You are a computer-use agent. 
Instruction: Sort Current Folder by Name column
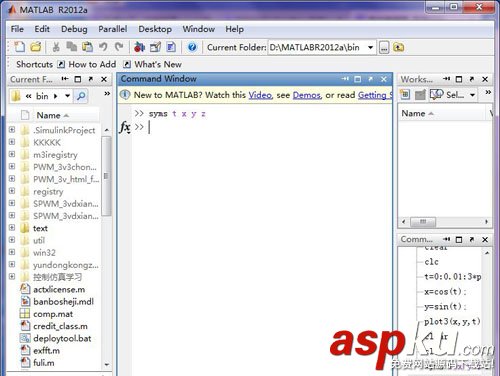click(53, 115)
